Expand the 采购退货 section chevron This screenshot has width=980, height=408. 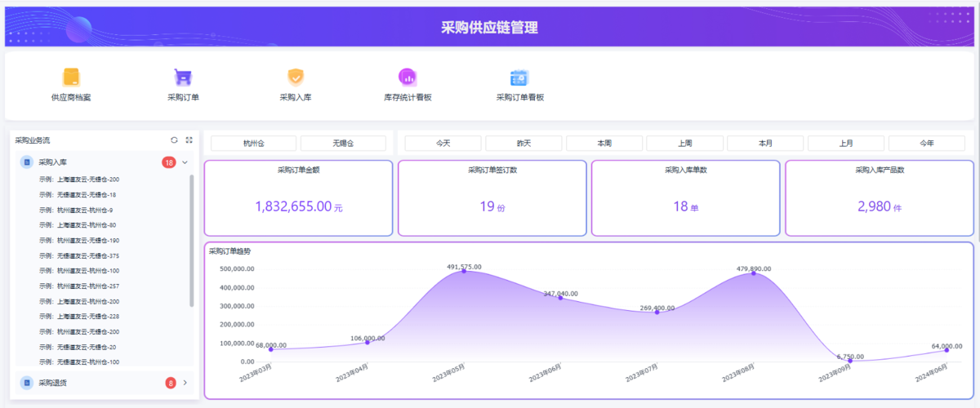point(185,383)
